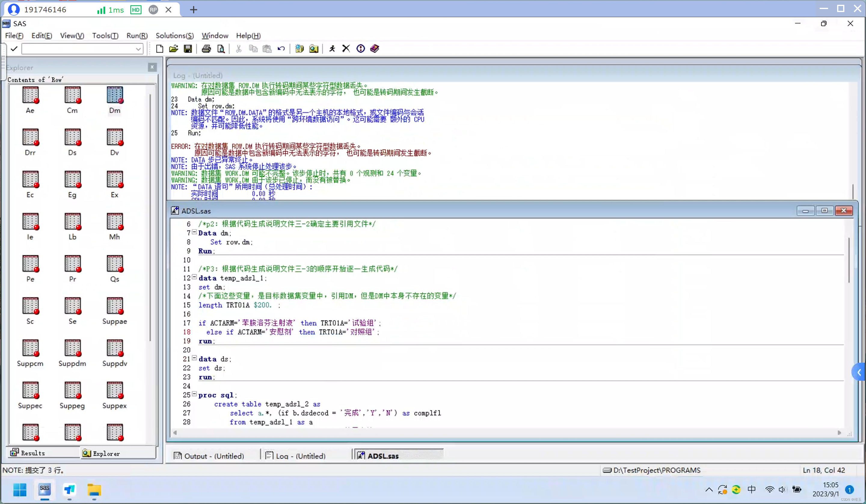
Task: Click the current folder D:\TestProject\PROGRAMS in status bar
Action: (652, 470)
